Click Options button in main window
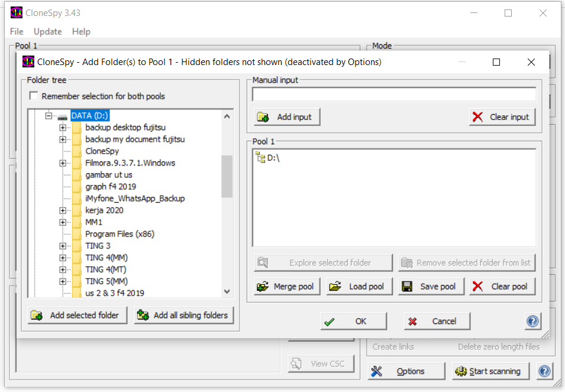 click(x=406, y=371)
